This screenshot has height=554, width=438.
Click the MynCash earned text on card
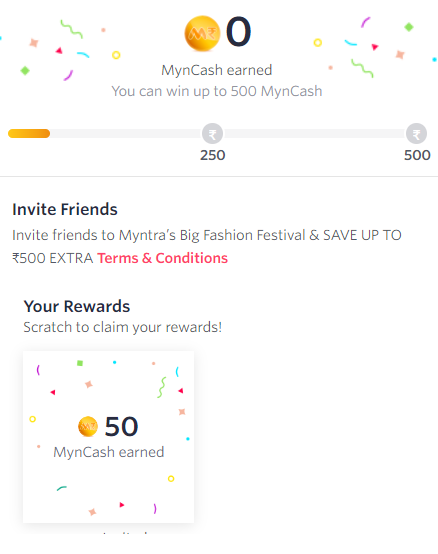tap(109, 452)
